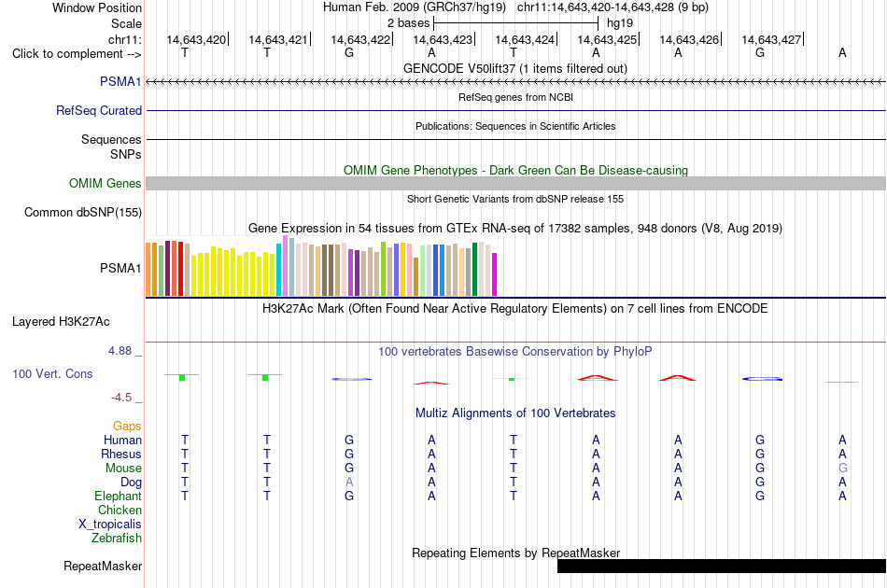Click the cyan GTEx expression bar
887x588 pixels.
[x=278, y=270]
